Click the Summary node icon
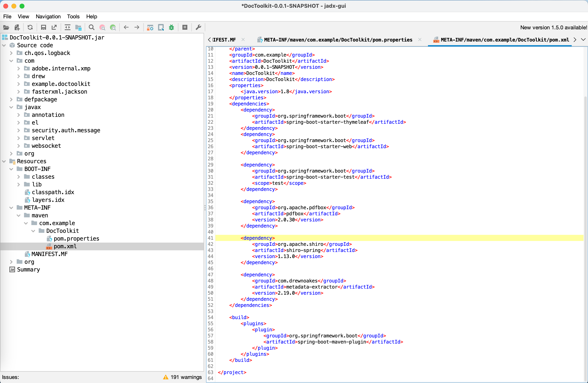 point(12,269)
